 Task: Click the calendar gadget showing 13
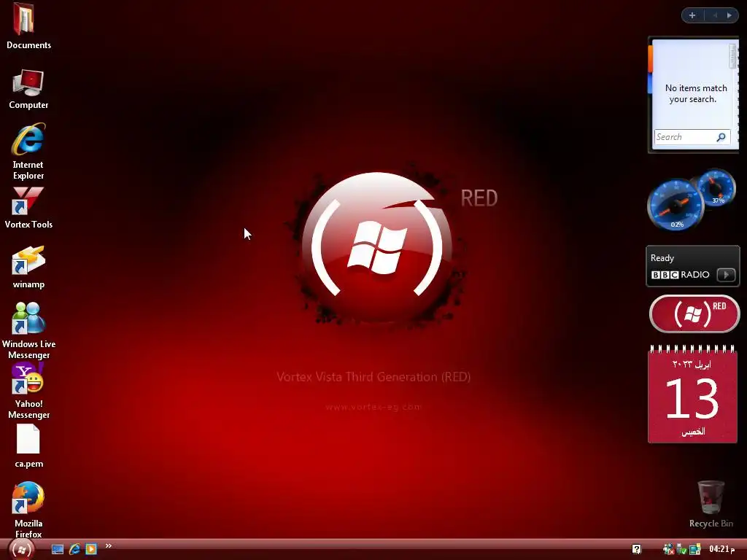point(692,394)
